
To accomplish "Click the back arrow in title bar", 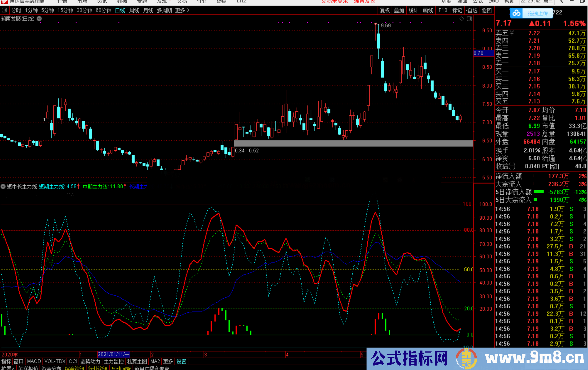I will coord(562,2).
